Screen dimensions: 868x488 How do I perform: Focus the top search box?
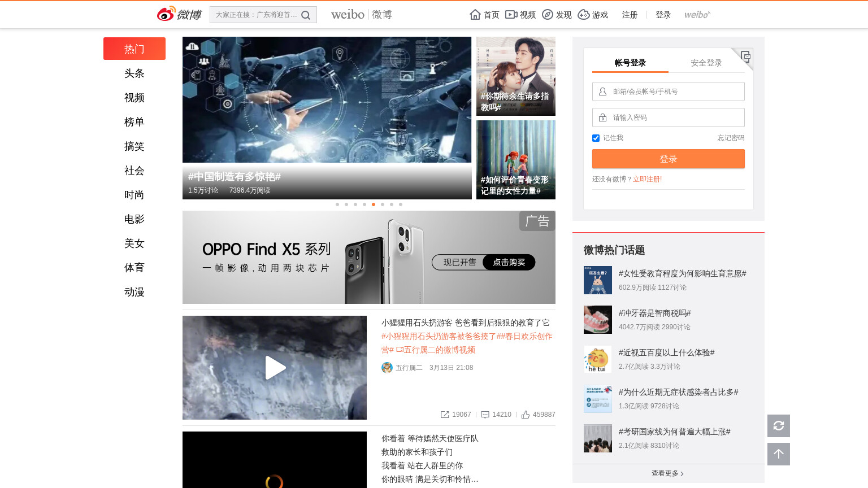point(256,15)
